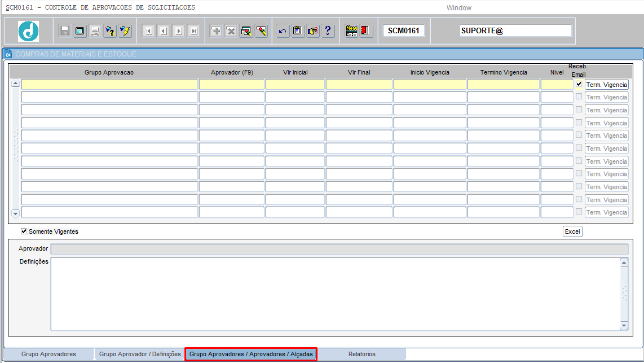644x363 pixels.
Task: Click the pointing hand icon
Action: click(x=312, y=31)
